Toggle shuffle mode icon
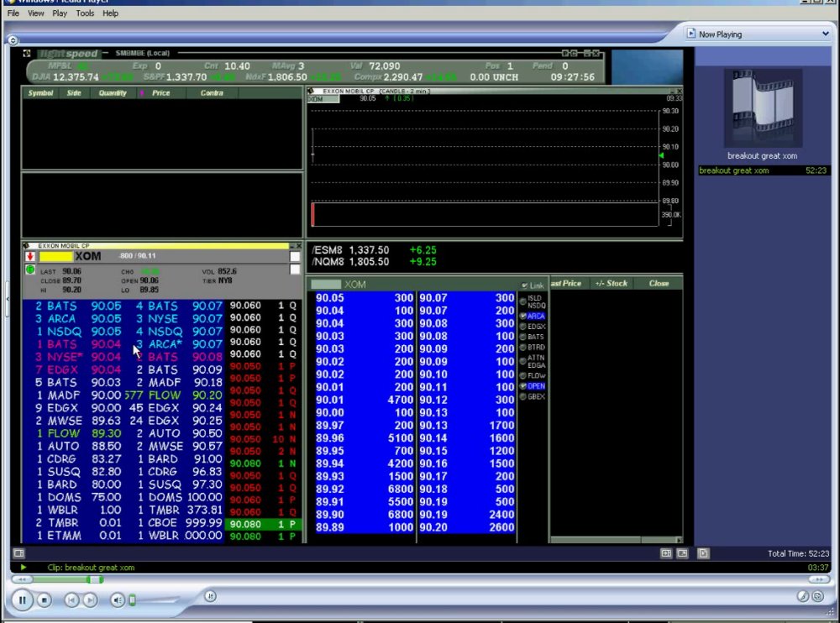 (x=210, y=595)
